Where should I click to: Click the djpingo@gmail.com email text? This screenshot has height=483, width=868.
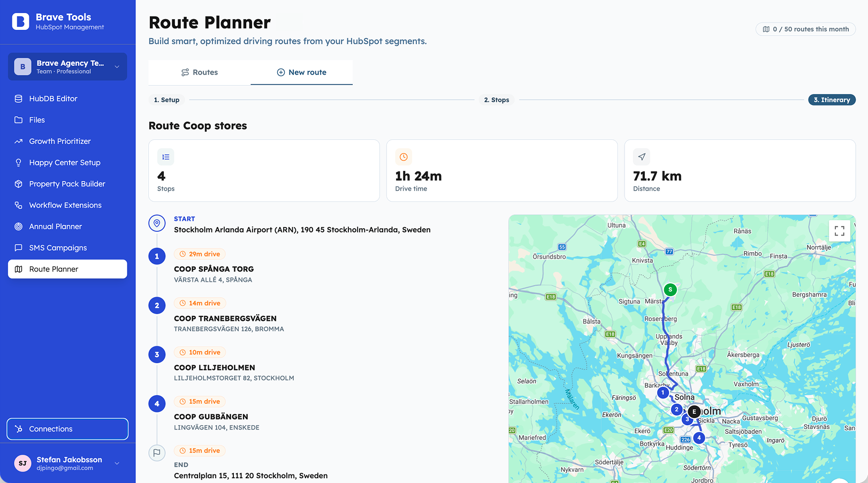click(65, 468)
